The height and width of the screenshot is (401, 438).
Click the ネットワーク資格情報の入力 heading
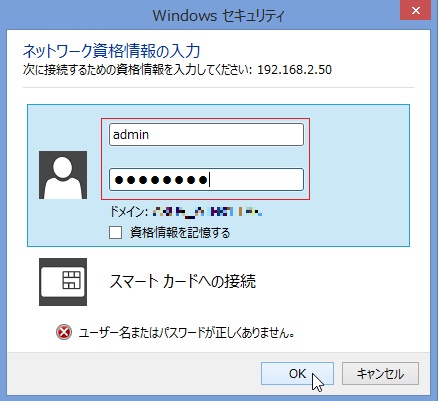tap(111, 51)
